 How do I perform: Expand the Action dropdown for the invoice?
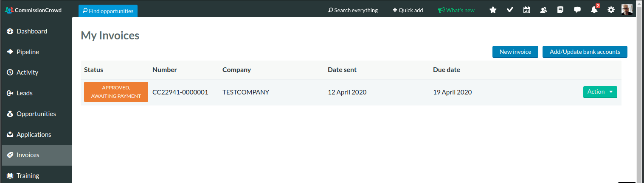coord(600,92)
